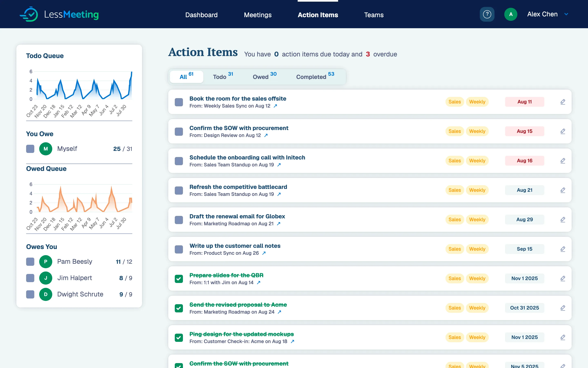Open 'Schedule the onboarding call with Initech' title
The image size is (588, 368).
point(247,157)
